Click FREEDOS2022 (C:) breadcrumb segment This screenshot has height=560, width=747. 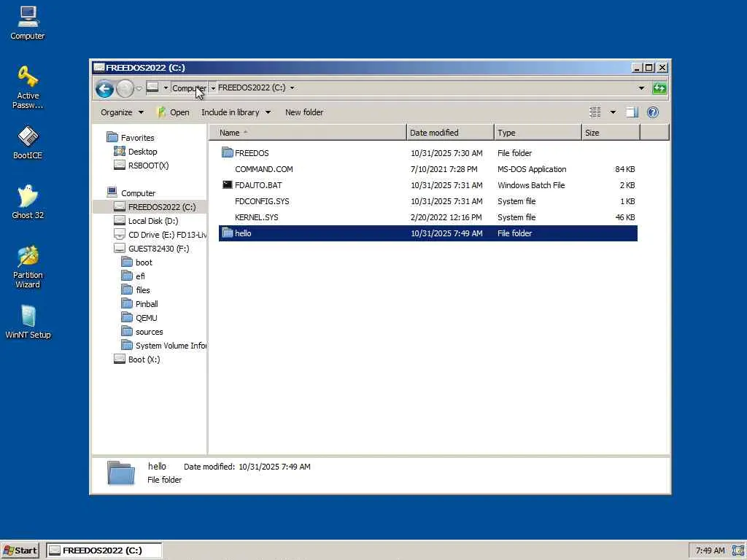(x=252, y=87)
